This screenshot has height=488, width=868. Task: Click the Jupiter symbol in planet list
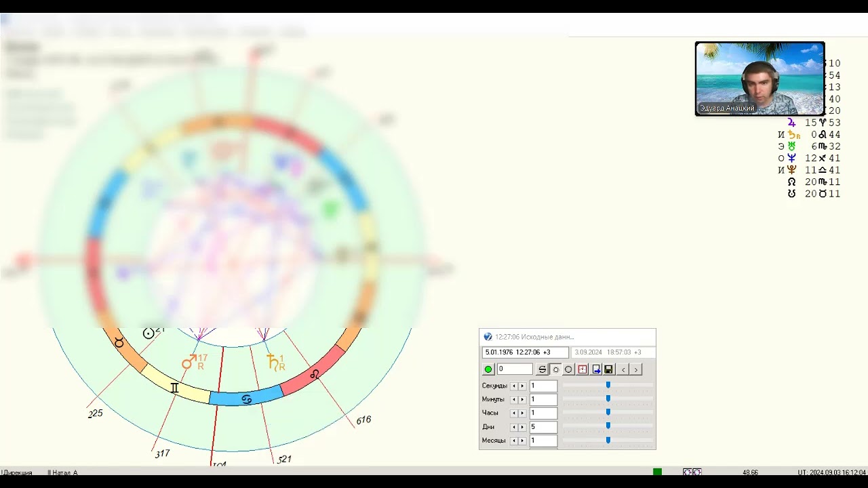pos(791,123)
